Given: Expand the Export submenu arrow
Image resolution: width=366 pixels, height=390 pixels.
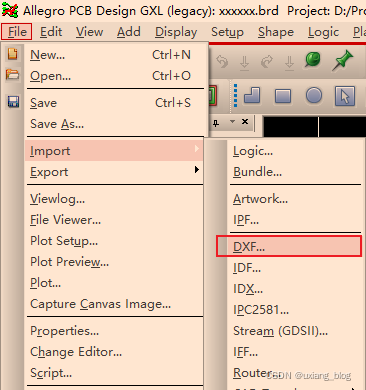Looking at the screenshot, I should (x=197, y=170).
